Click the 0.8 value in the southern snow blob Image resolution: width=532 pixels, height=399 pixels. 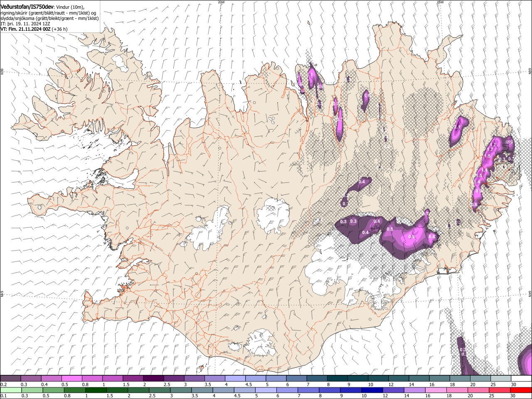pos(432,236)
